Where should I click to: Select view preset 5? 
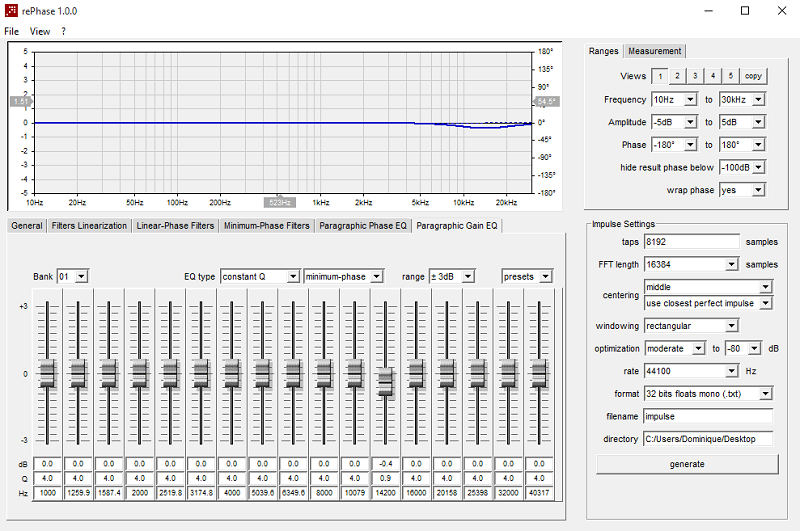[x=731, y=76]
